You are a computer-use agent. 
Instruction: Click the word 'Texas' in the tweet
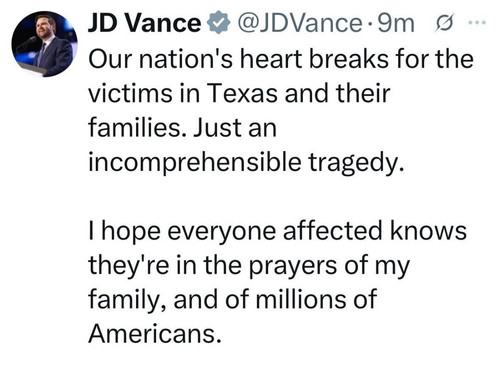(x=242, y=93)
